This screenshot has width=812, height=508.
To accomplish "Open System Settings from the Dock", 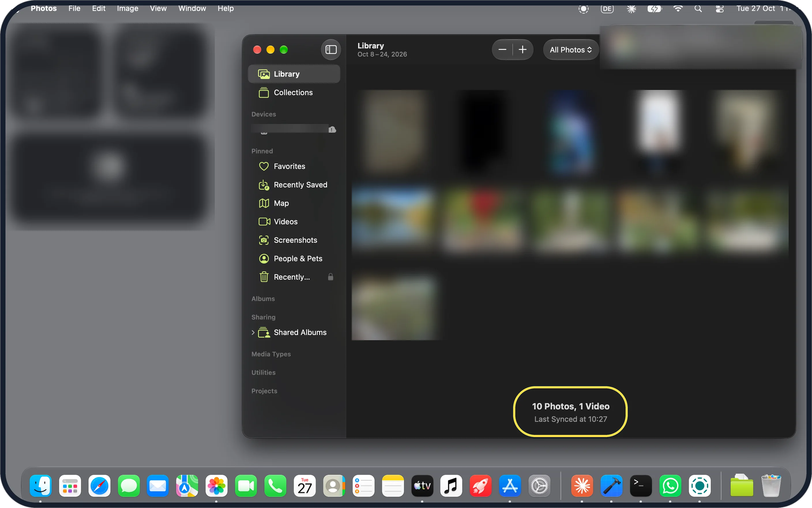I will (x=539, y=486).
